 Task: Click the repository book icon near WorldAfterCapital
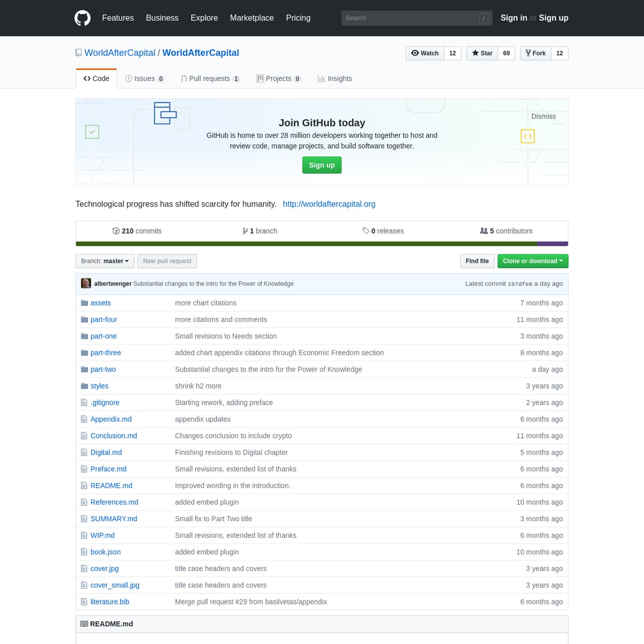pos(79,53)
